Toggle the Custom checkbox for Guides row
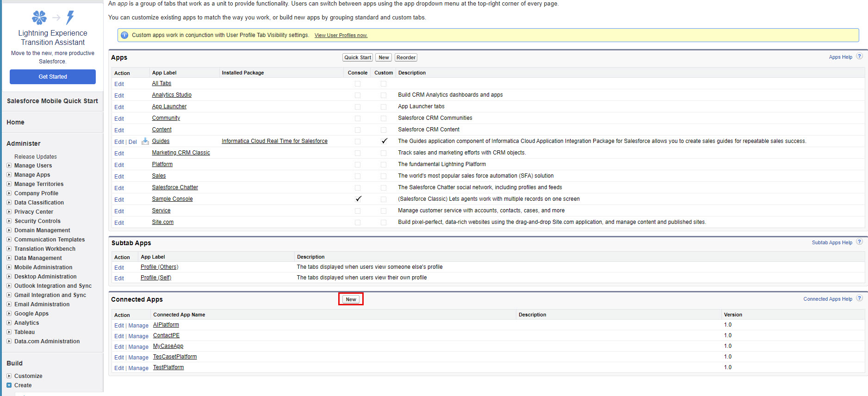 (x=384, y=141)
